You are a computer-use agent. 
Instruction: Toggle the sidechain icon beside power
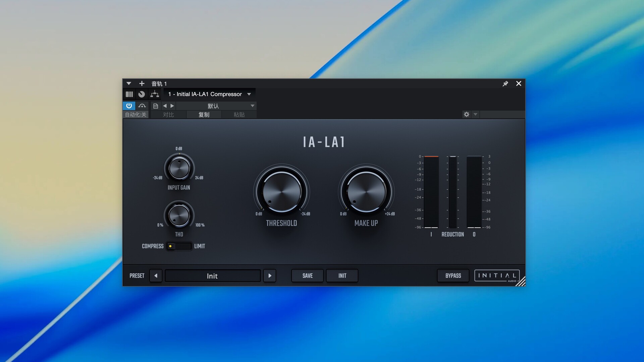click(x=142, y=106)
